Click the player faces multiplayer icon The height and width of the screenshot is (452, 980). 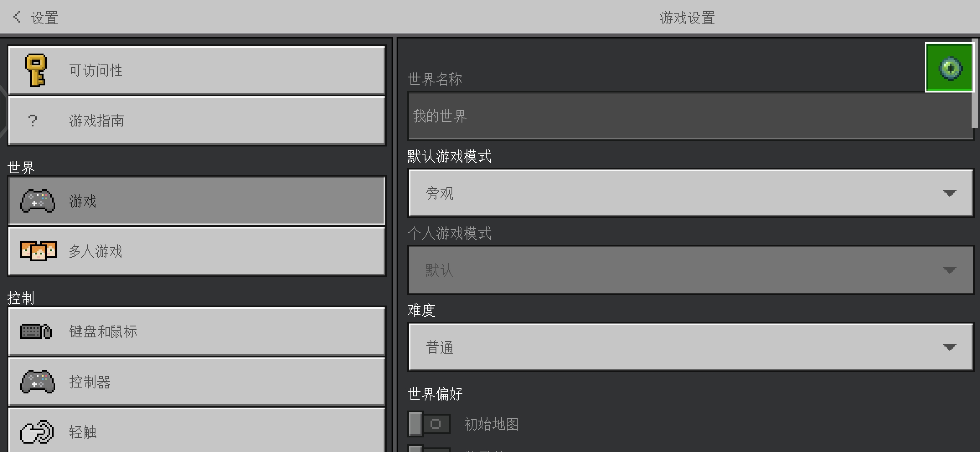click(39, 251)
